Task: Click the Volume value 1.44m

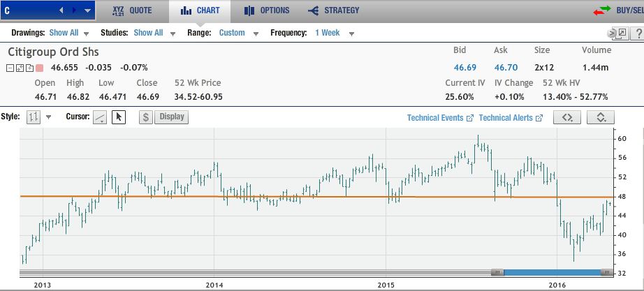Action: tap(595, 68)
